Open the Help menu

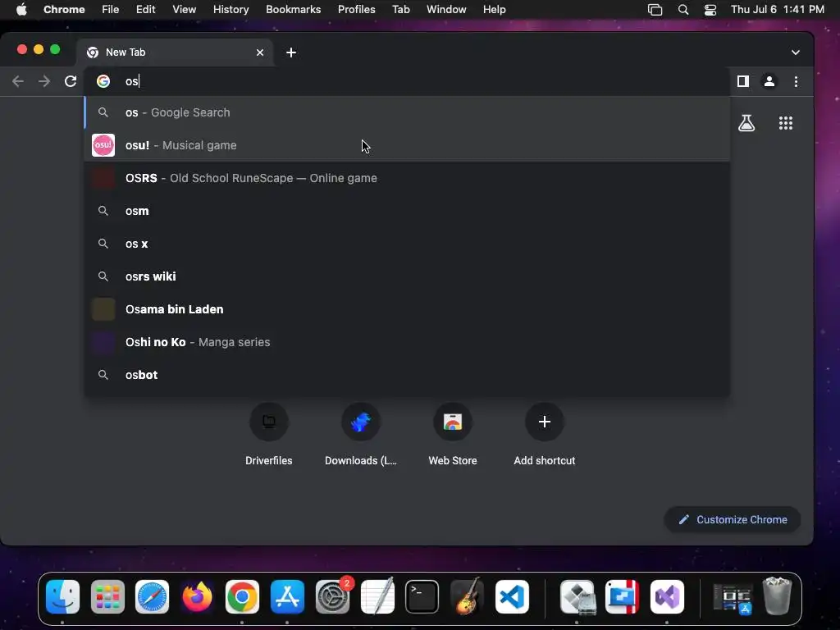point(494,10)
